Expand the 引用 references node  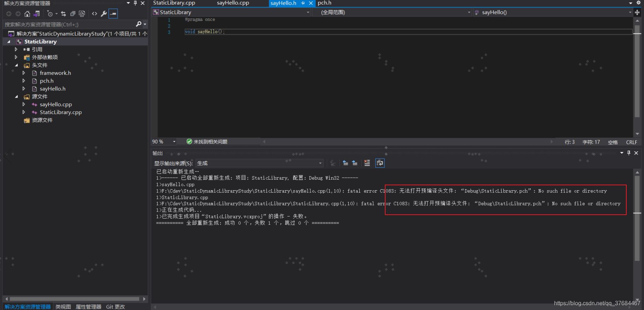coord(16,49)
